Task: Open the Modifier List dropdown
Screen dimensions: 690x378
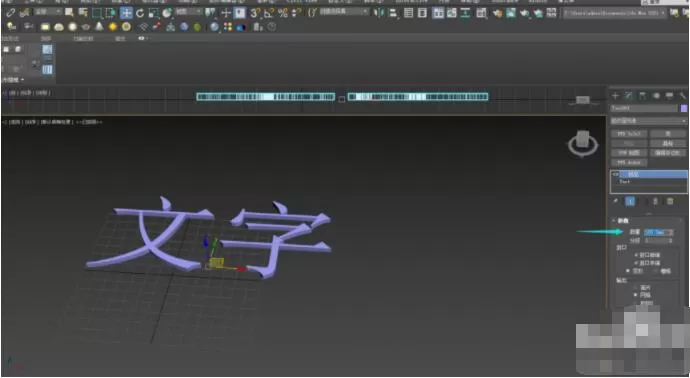Action: click(x=649, y=121)
